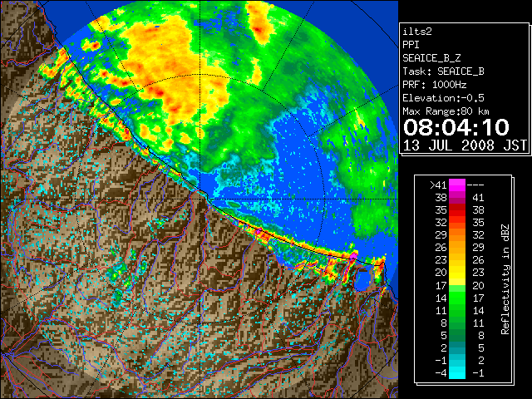Select the 'Task: SEAICE_B' line

coord(443,71)
